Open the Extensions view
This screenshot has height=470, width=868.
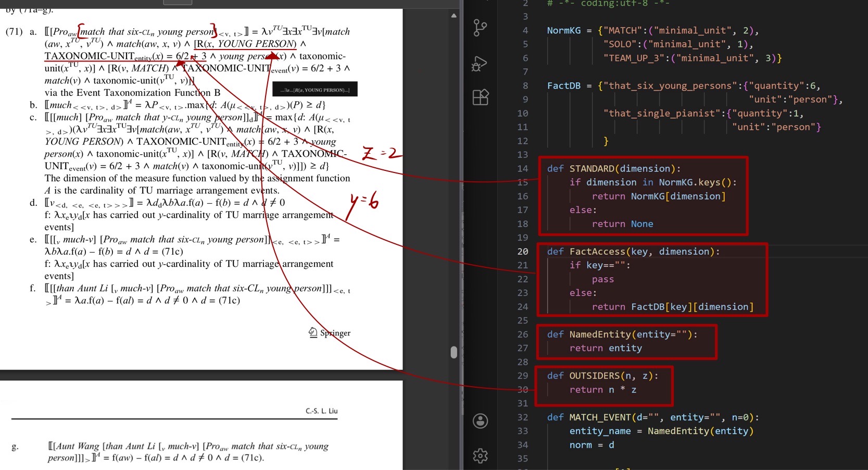click(x=480, y=97)
